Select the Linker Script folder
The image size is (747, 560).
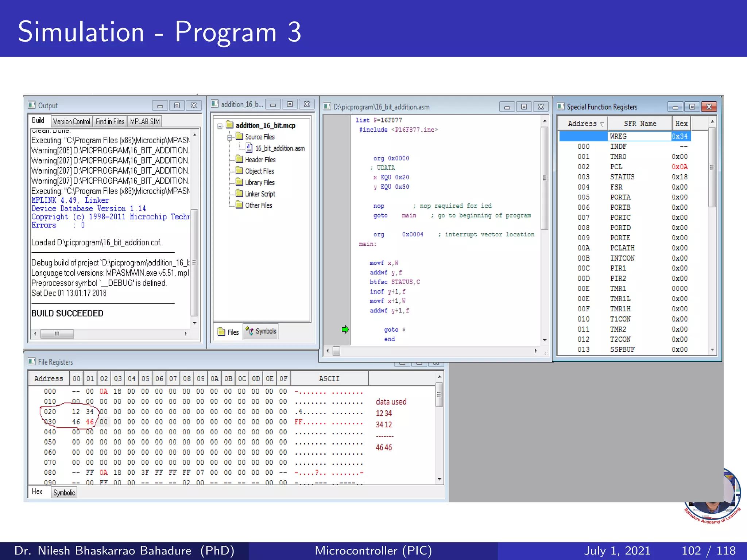tap(260, 194)
